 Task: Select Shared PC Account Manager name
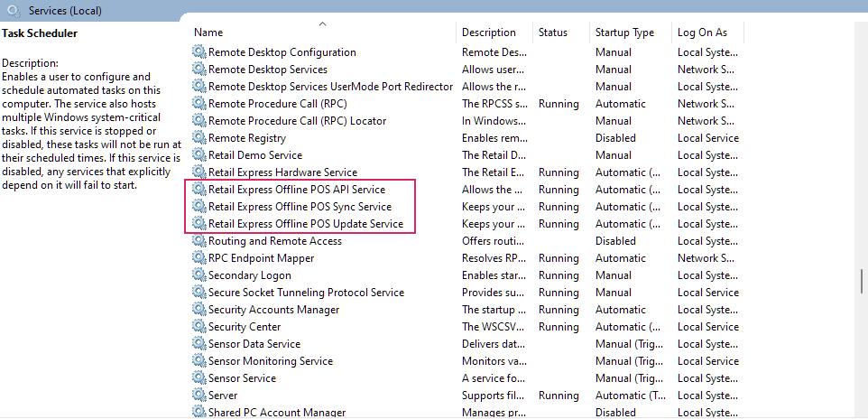[277, 413]
